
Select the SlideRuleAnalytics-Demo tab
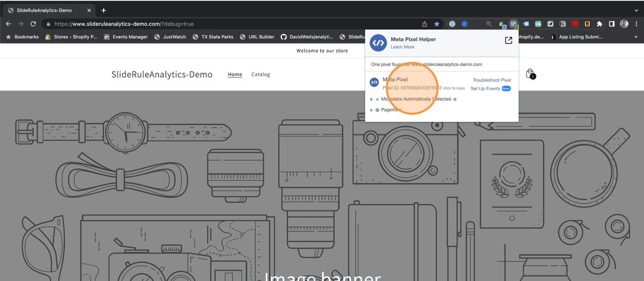pyautogui.click(x=48, y=10)
